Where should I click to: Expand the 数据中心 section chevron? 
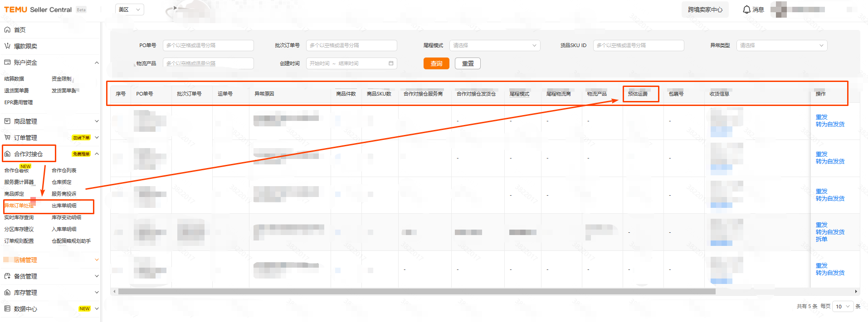coord(97,309)
